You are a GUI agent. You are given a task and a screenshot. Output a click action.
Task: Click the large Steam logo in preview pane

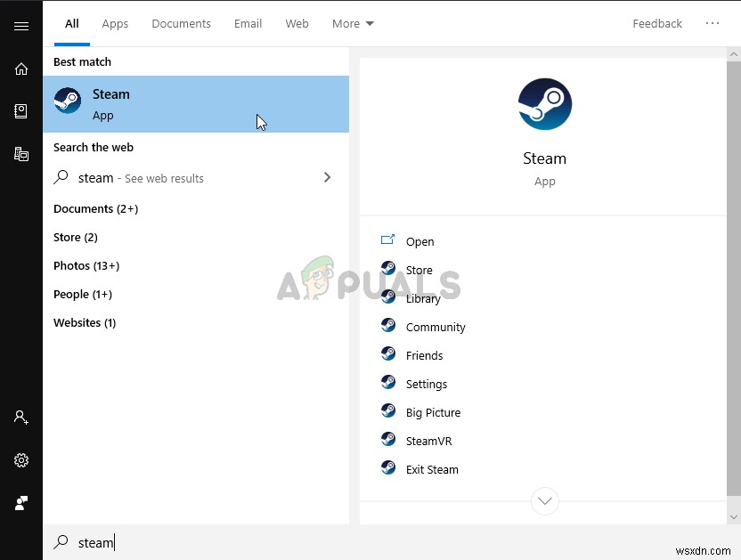tap(545, 104)
